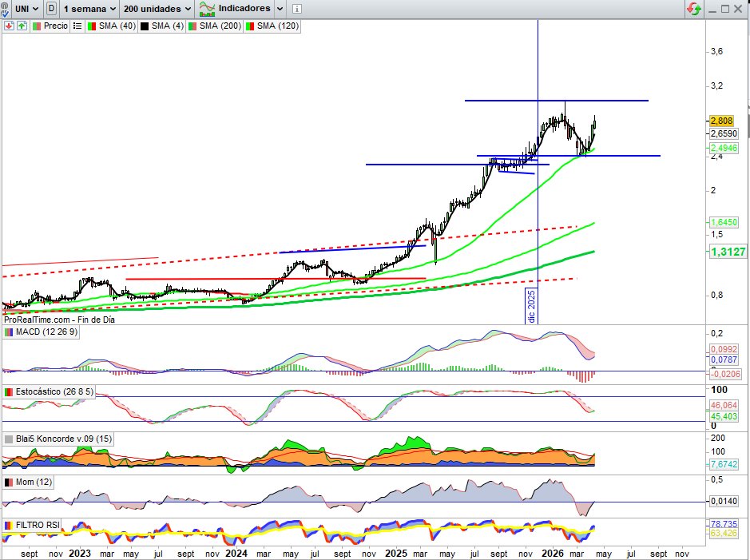Click the red down-arrow icon in indicator bar
This screenshot has width=750, height=560.
point(9,26)
